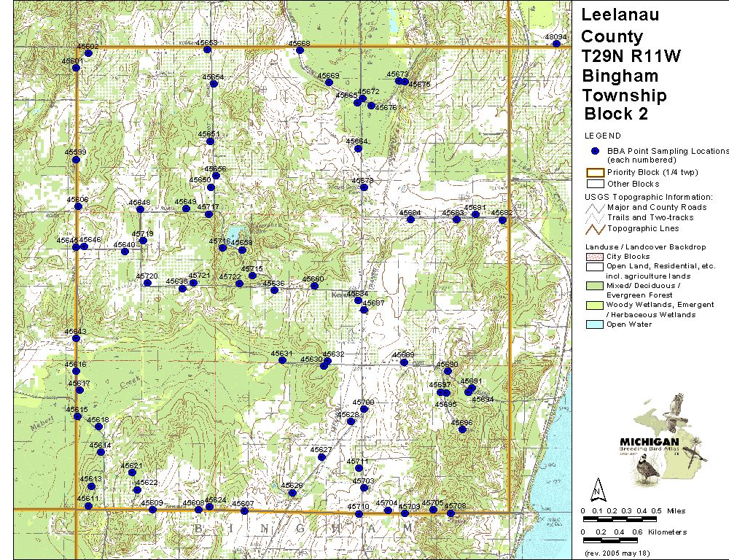Click sampling point 45664

358,149
